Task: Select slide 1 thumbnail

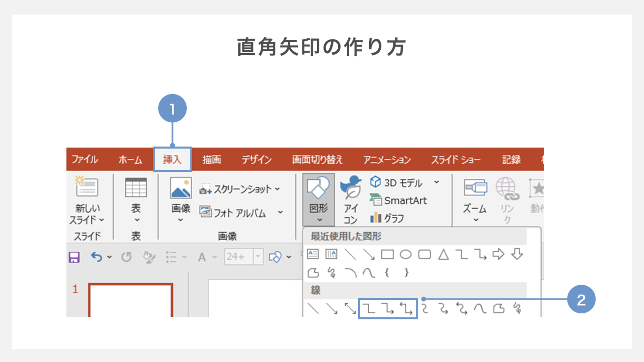Action: [130, 300]
